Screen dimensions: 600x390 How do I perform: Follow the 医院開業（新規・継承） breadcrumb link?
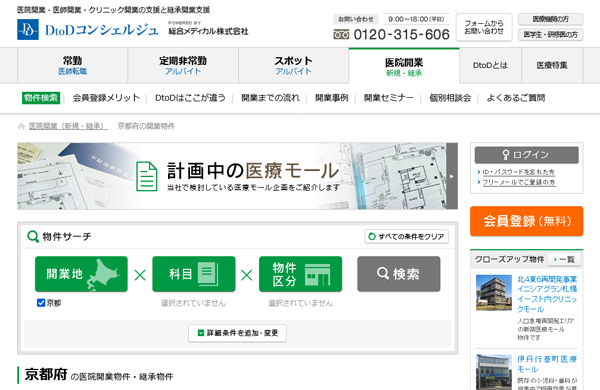point(68,126)
